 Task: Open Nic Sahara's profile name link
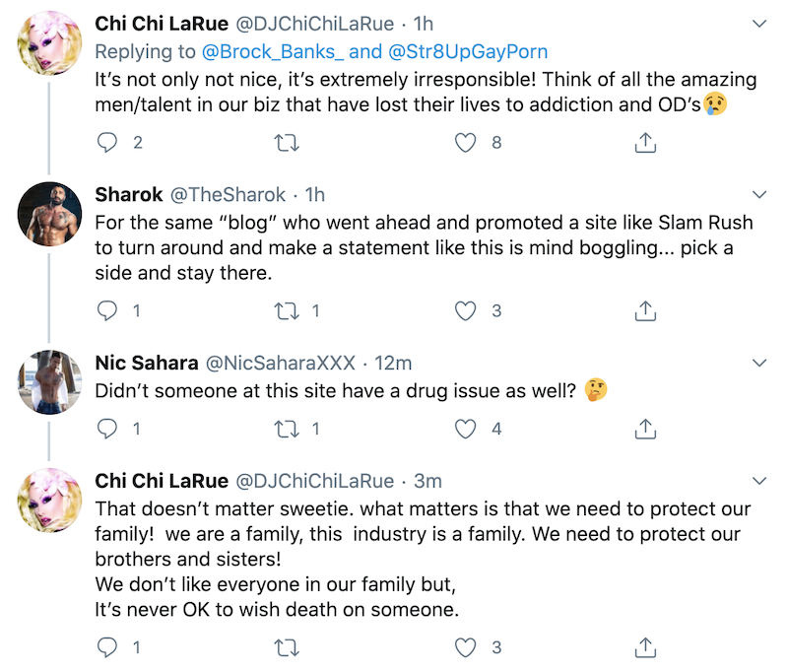[x=145, y=363]
